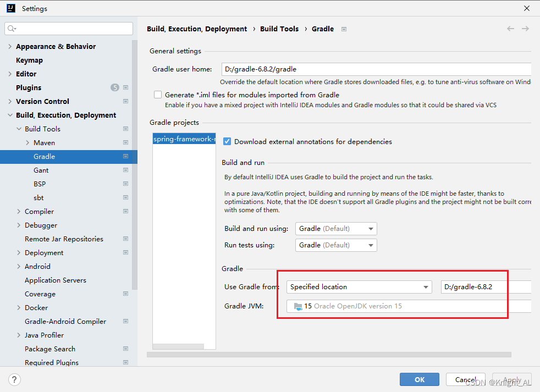Expand the Debugger node

19,225
